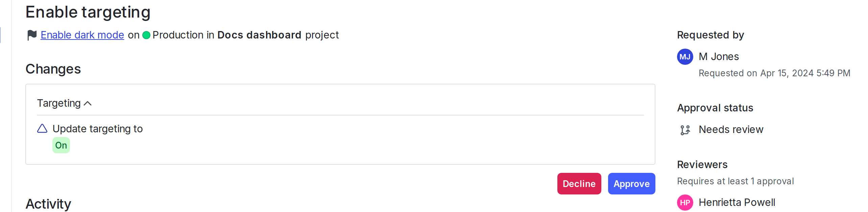
Task: Click the green Production status indicator
Action: [x=146, y=35]
